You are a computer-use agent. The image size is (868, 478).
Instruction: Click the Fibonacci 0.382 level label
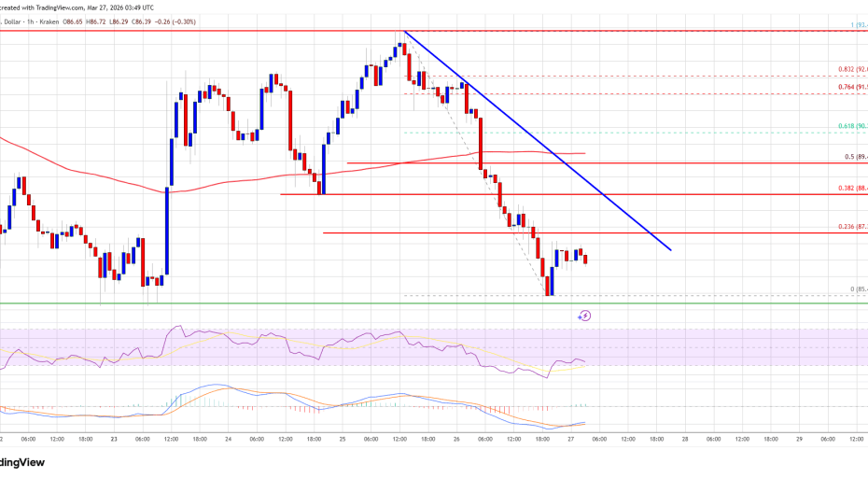852,189
